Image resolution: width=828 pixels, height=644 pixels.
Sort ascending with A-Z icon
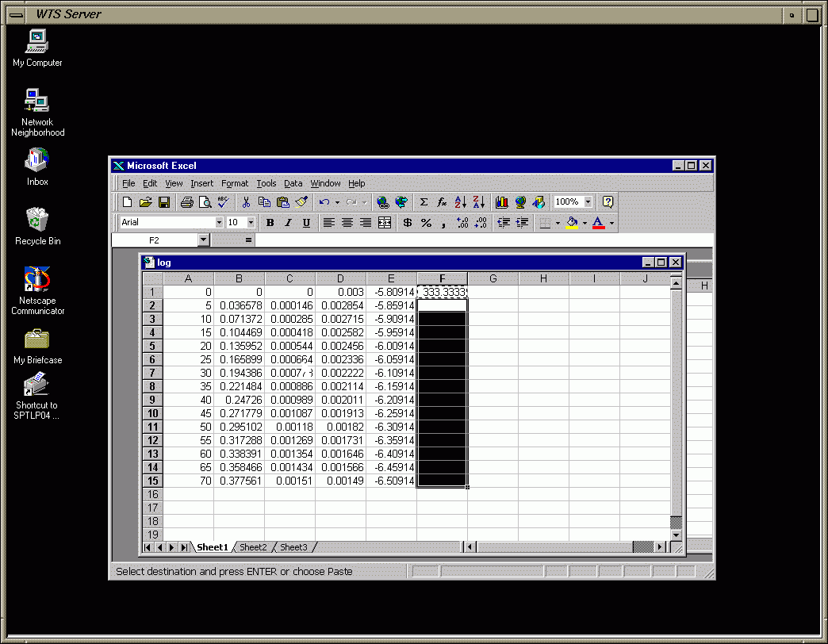[461, 202]
